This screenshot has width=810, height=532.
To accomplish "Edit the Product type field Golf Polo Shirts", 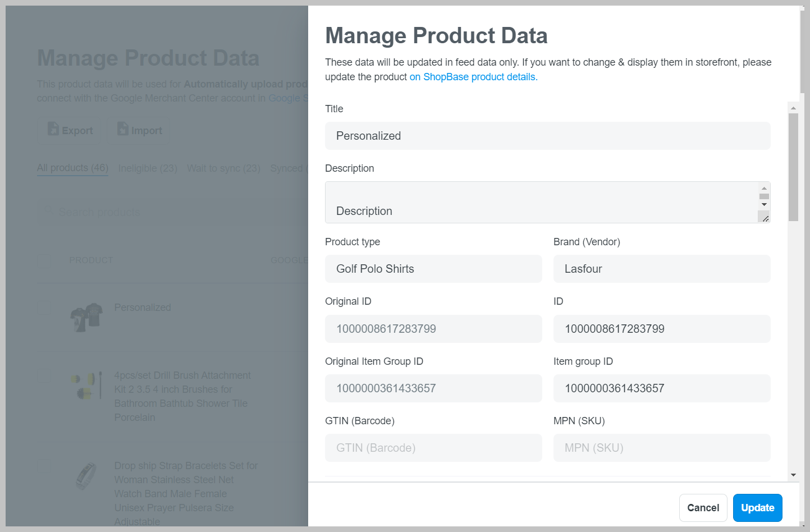I will 433,269.
